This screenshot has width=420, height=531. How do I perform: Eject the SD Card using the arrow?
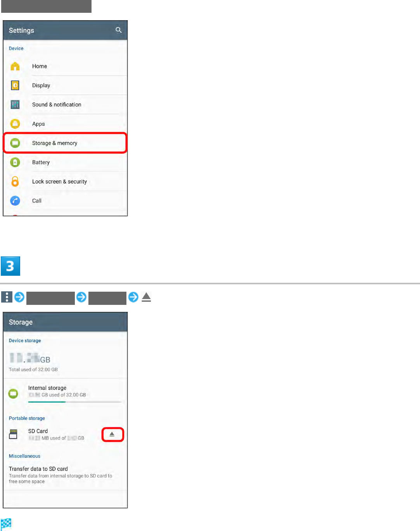tap(112, 434)
